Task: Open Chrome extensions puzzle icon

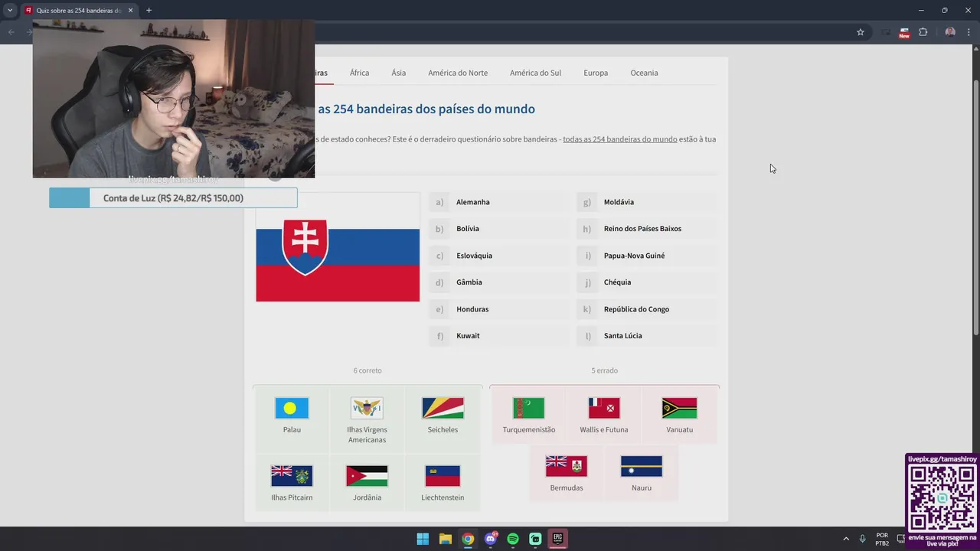Action: 923,32
